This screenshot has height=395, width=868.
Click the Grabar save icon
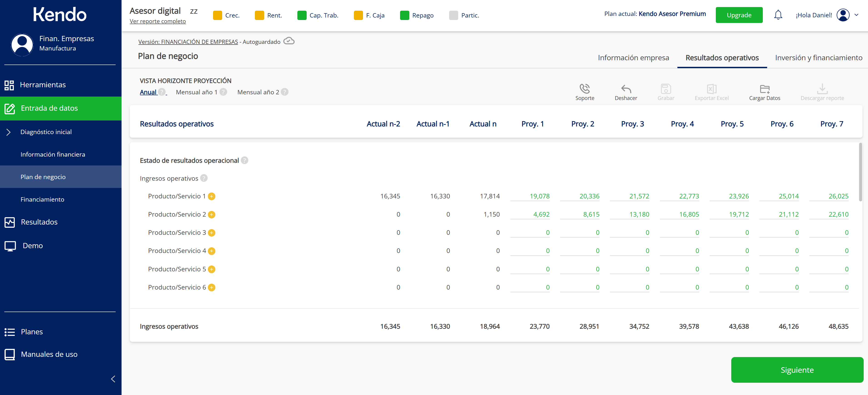tap(666, 89)
